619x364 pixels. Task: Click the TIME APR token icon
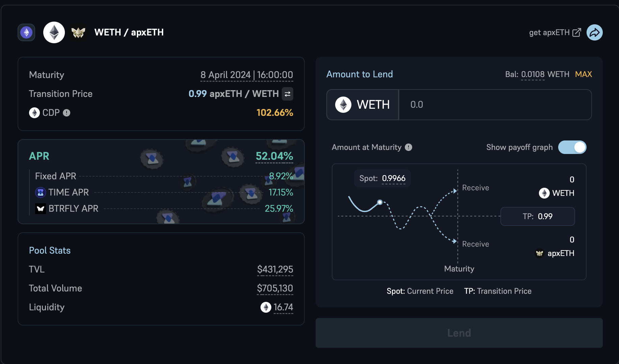coord(41,192)
